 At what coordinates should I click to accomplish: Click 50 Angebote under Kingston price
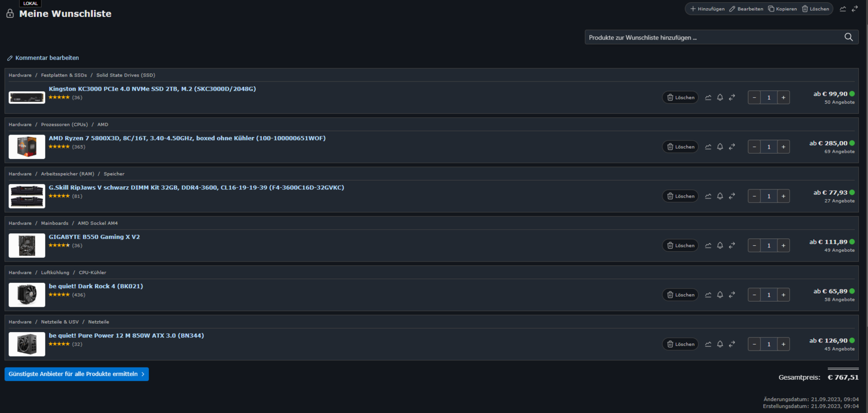click(x=839, y=103)
